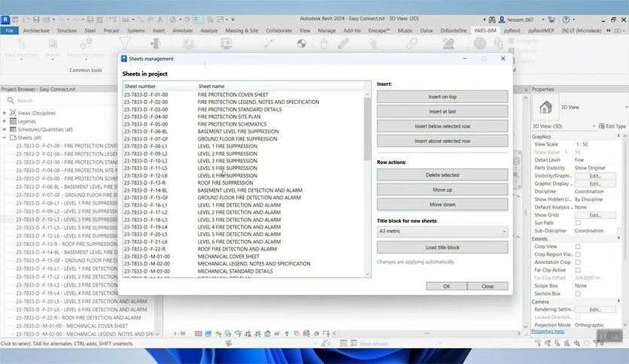This screenshot has width=629, height=364.
Task: Click the highlighted Thin Lines icon in quick access toolbar
Action: pos(197,20)
